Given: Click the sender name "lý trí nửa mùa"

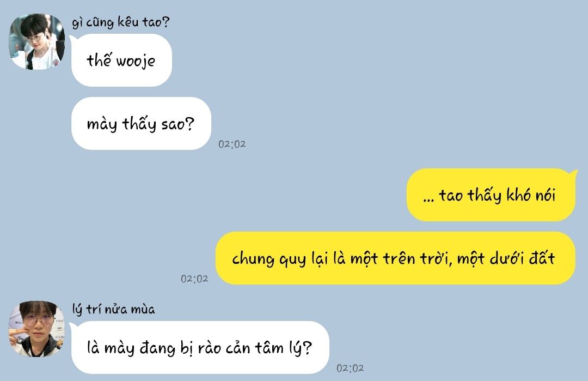Looking at the screenshot, I should 113,309.
